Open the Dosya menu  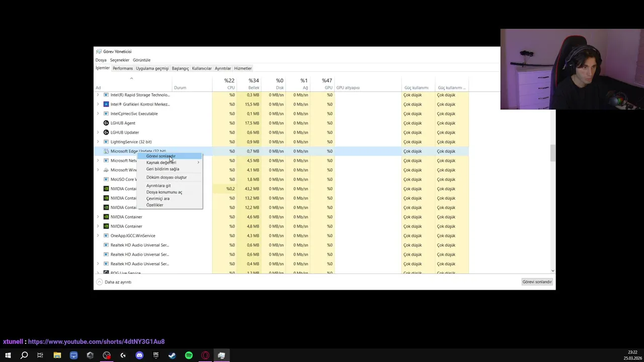click(101, 60)
